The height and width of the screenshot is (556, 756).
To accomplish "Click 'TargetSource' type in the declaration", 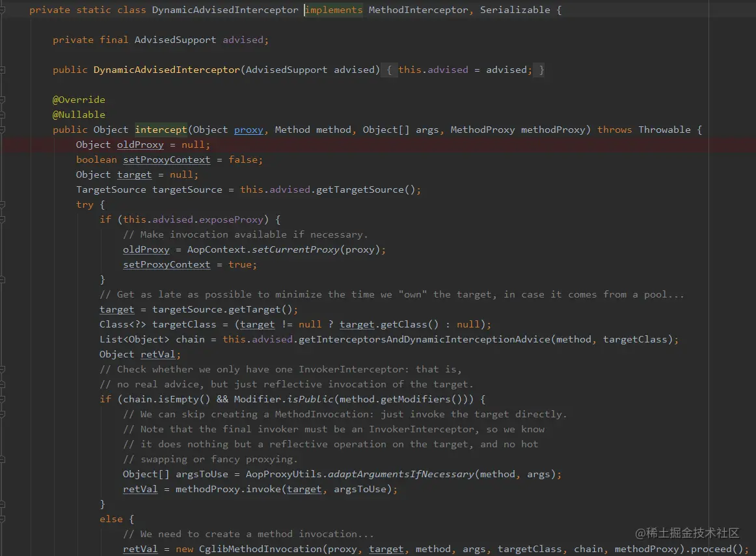I will (111, 189).
